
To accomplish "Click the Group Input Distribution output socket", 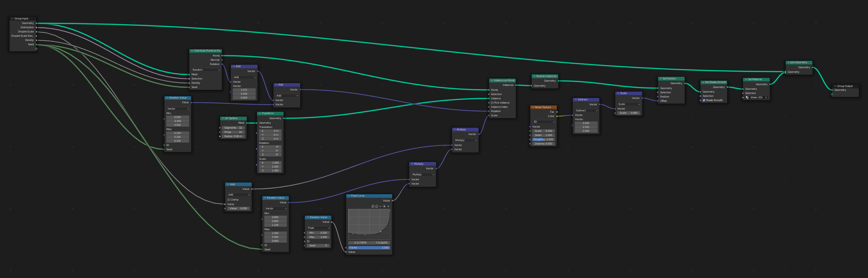I will point(36,27).
